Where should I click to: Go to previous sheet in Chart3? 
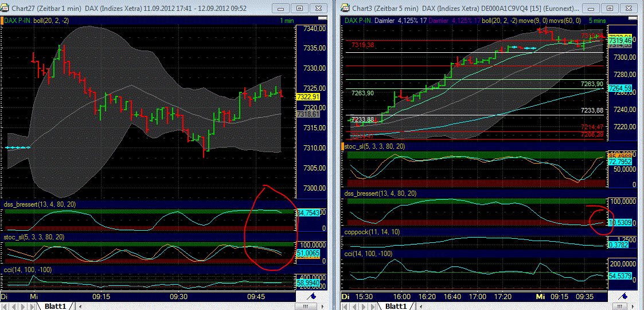pyautogui.click(x=354, y=307)
